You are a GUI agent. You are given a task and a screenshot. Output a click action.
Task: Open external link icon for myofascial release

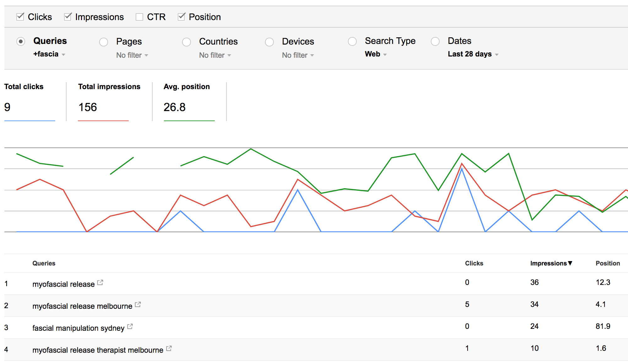pos(100,282)
